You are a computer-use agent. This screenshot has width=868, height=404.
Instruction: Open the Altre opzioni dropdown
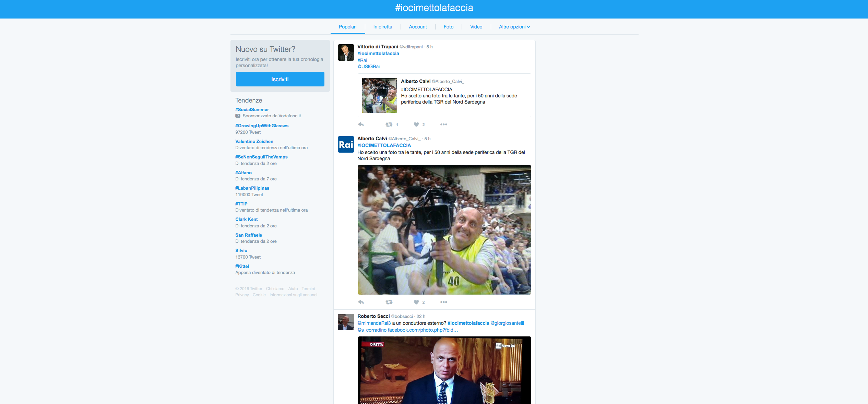tap(513, 27)
